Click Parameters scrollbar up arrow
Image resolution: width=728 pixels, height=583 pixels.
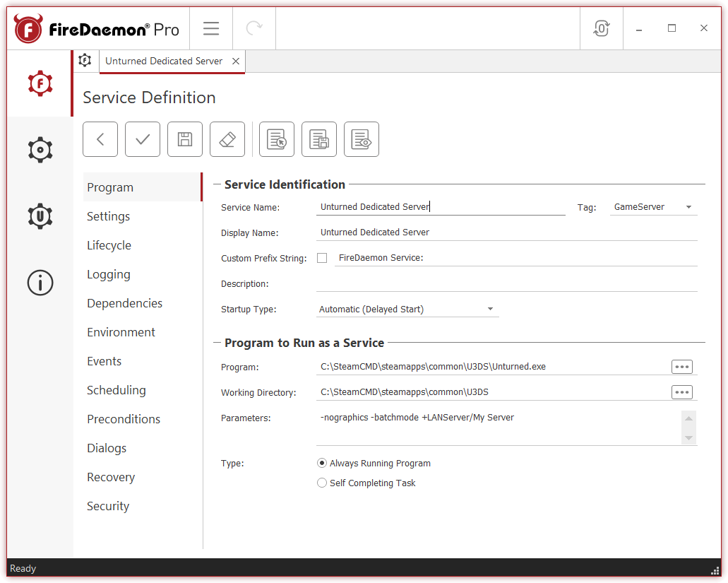[x=688, y=418]
